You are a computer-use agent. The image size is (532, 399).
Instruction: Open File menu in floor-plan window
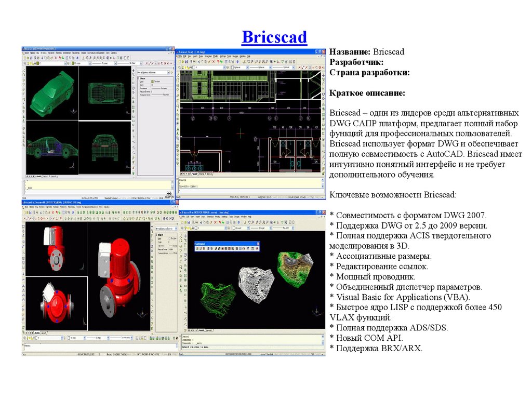180,56
